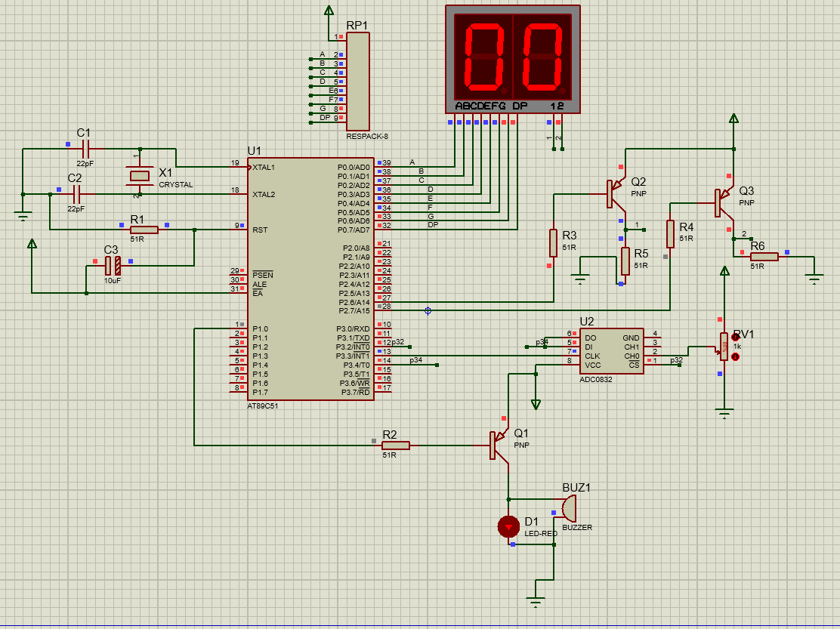840x629 pixels.
Task: Click the AT89C51 part name label
Action: (263, 405)
